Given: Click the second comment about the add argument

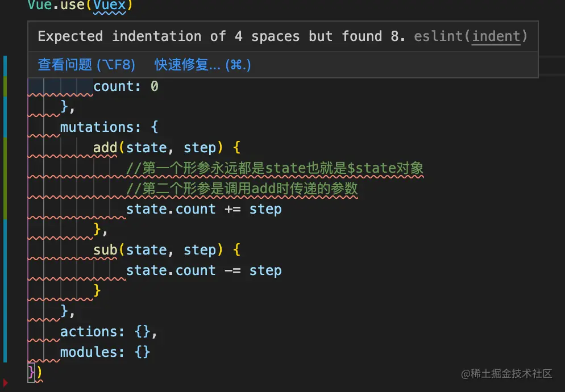Looking at the screenshot, I should 242,189.
